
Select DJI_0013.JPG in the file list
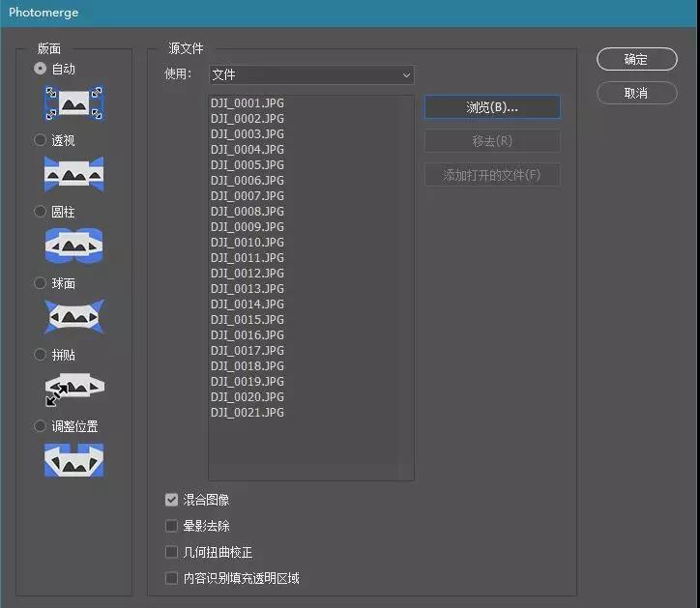[x=248, y=288]
